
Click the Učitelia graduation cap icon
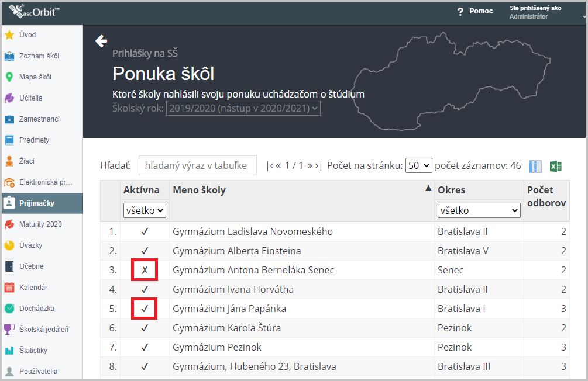coord(9,98)
